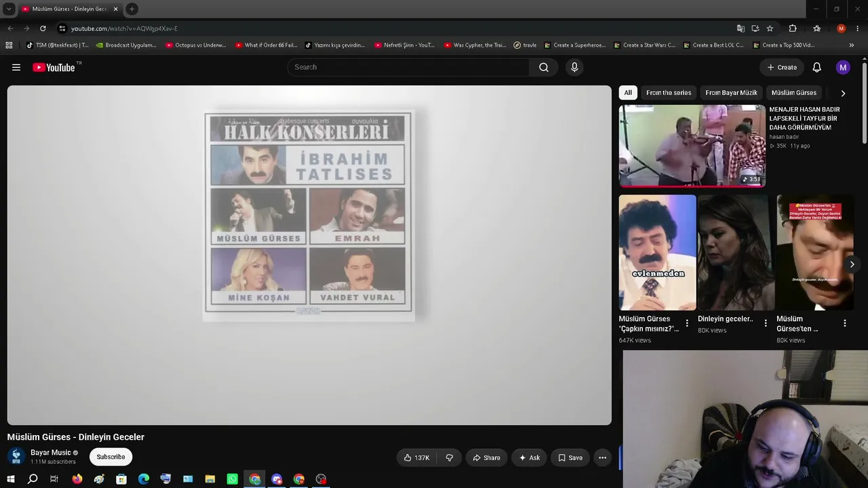Open the "Create a Star Wars C..." bookmark
868x488 pixels.
[644, 45]
